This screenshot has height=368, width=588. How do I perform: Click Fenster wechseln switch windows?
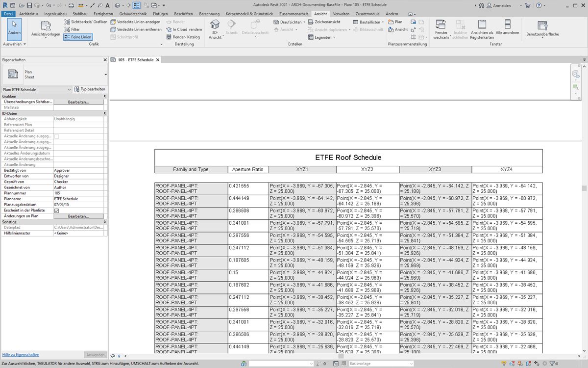pyautogui.click(x=441, y=29)
